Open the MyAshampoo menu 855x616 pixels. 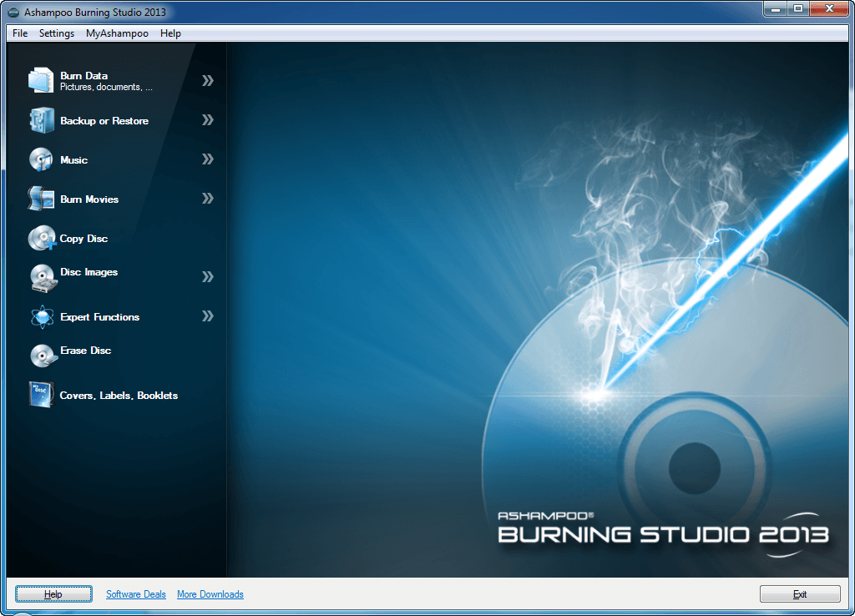coord(117,33)
